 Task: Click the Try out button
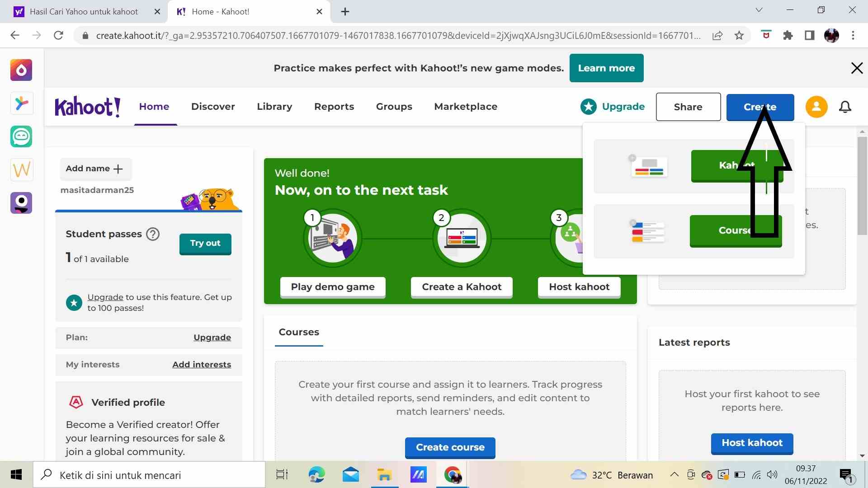205,244
